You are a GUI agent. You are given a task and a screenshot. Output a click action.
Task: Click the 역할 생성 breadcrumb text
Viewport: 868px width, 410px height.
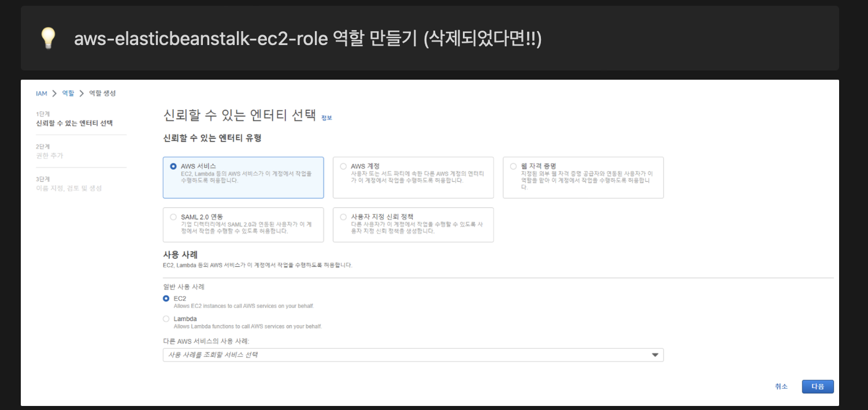[102, 94]
